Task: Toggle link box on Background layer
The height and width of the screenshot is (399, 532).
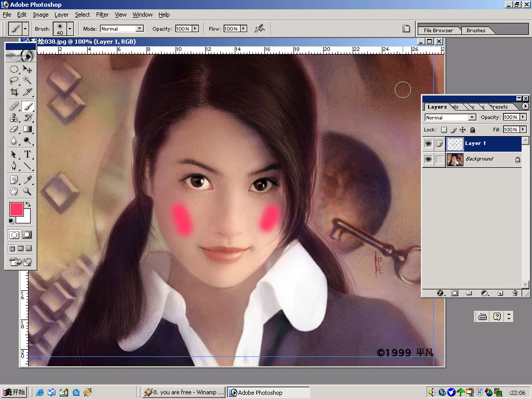Action: [440, 159]
